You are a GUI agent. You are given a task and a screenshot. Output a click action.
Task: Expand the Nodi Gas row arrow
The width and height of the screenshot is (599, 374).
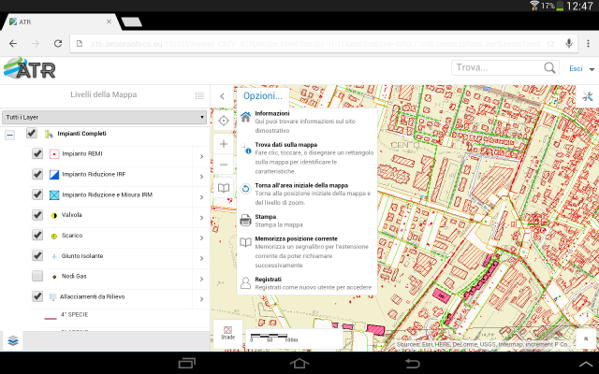[201, 279]
